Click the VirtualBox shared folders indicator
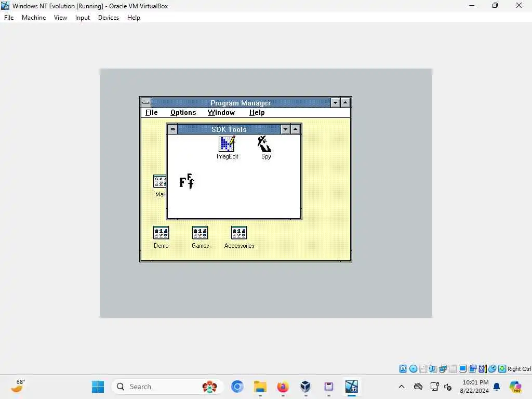This screenshot has height=399, width=532. [x=453, y=369]
